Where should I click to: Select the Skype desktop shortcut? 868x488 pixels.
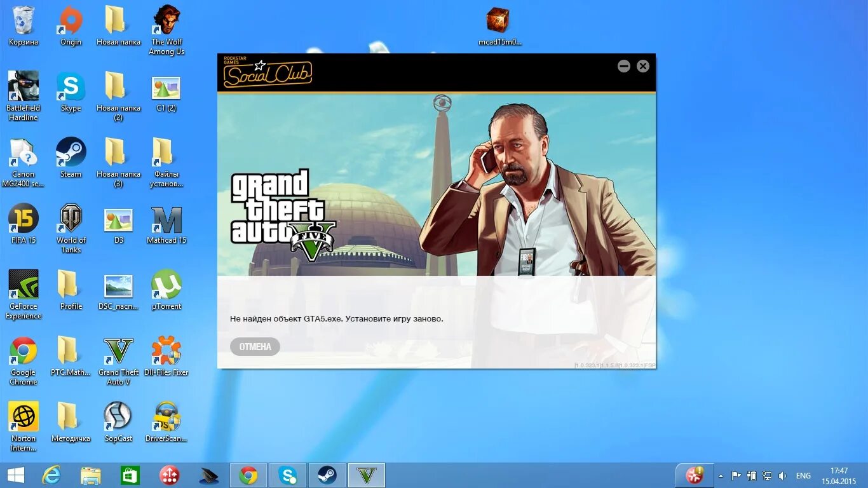pyautogui.click(x=71, y=92)
